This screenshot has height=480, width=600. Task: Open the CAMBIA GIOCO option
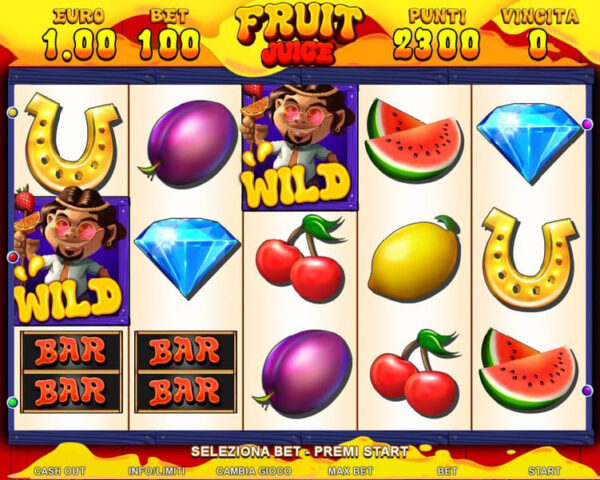(254, 471)
